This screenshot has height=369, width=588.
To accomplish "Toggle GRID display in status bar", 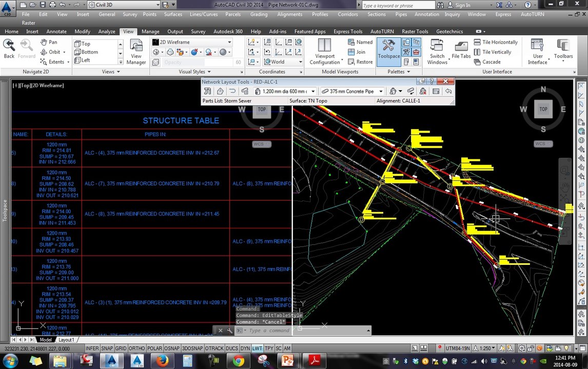I will 121,348.
